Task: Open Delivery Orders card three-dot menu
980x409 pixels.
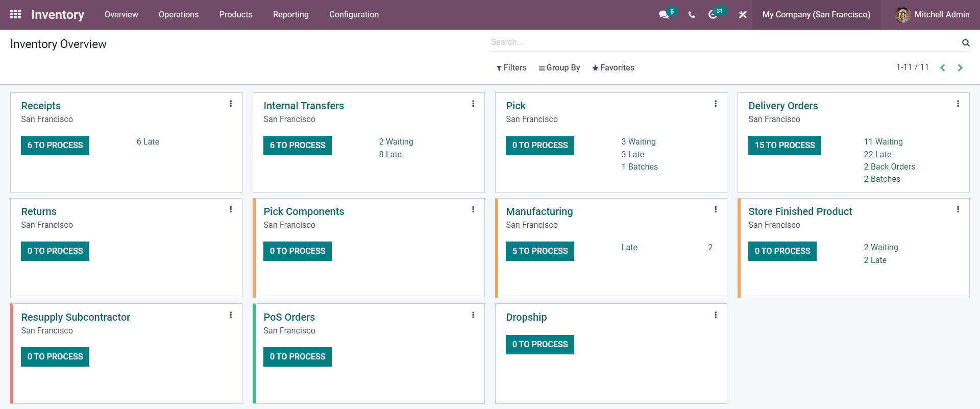Action: [x=958, y=104]
